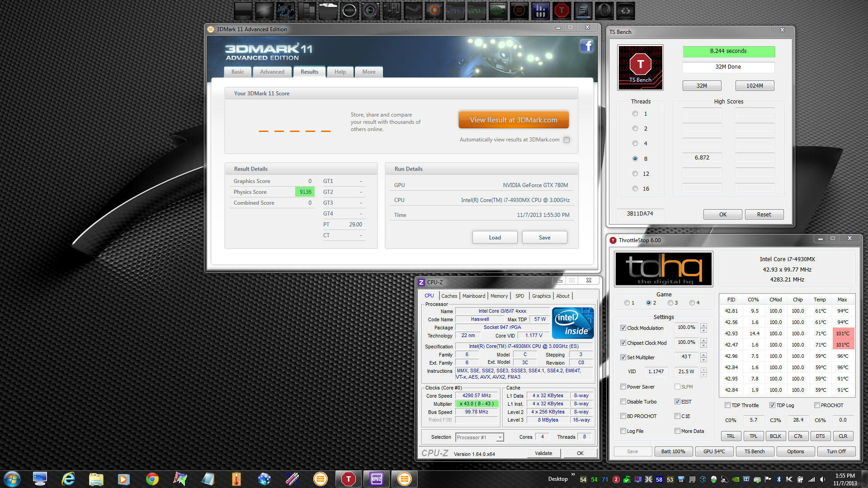Screen dimensions: 868x488
Task: Click 3B11DA74 field in TS Bench
Action: point(640,214)
